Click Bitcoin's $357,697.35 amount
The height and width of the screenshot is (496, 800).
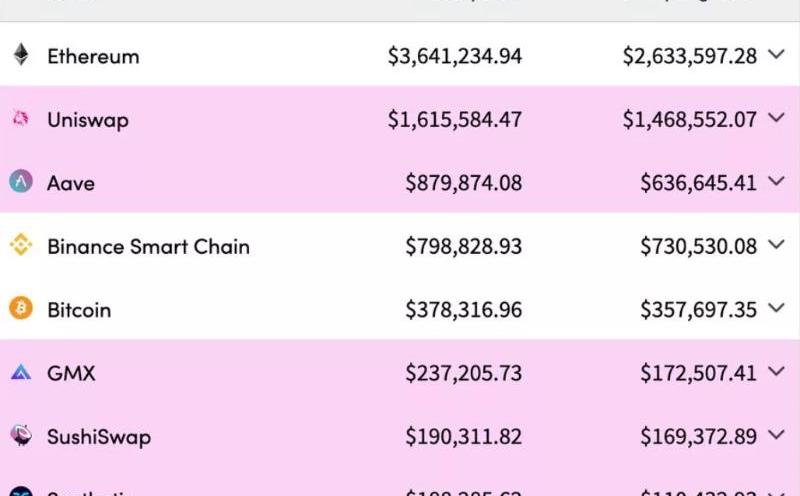click(699, 310)
